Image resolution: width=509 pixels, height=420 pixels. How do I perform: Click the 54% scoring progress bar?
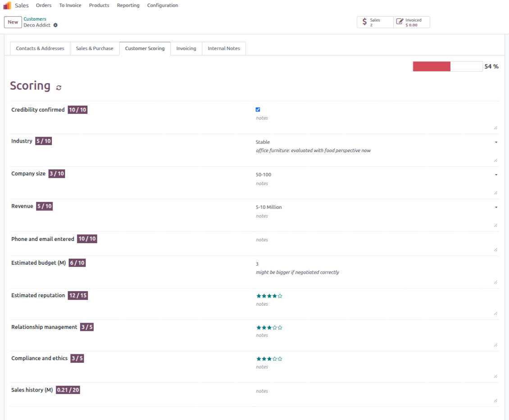pyautogui.click(x=447, y=67)
